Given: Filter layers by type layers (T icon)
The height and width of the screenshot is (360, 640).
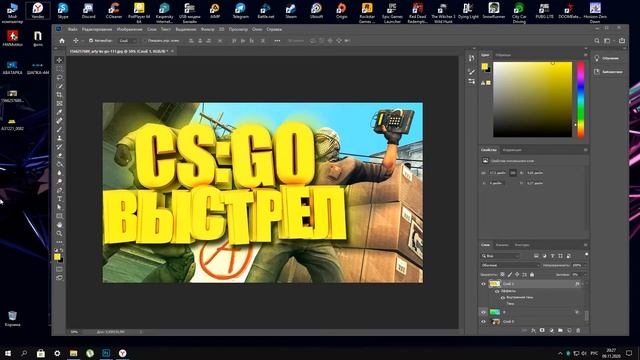Looking at the screenshot, I should (x=552, y=256).
